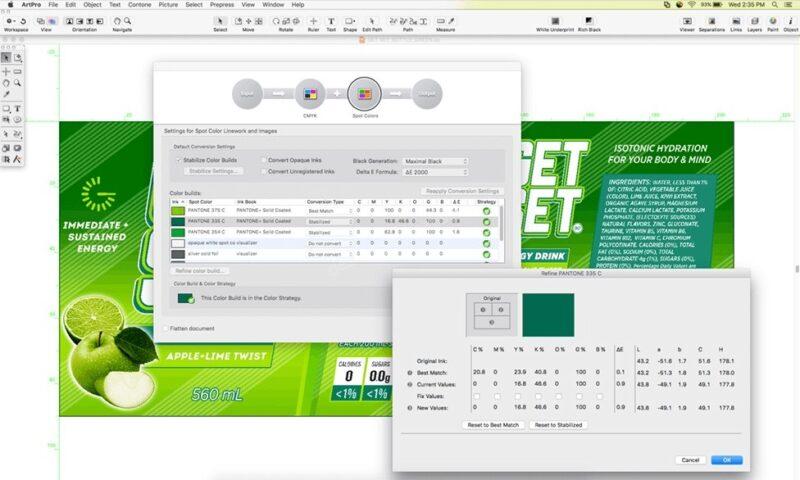
Task: Select the arrow Select tool in top toolbar
Action: [220, 21]
